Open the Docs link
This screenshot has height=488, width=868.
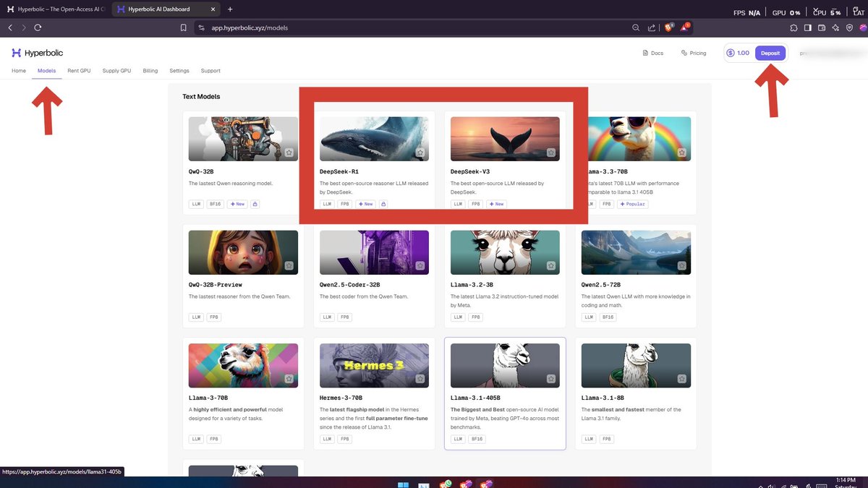653,53
